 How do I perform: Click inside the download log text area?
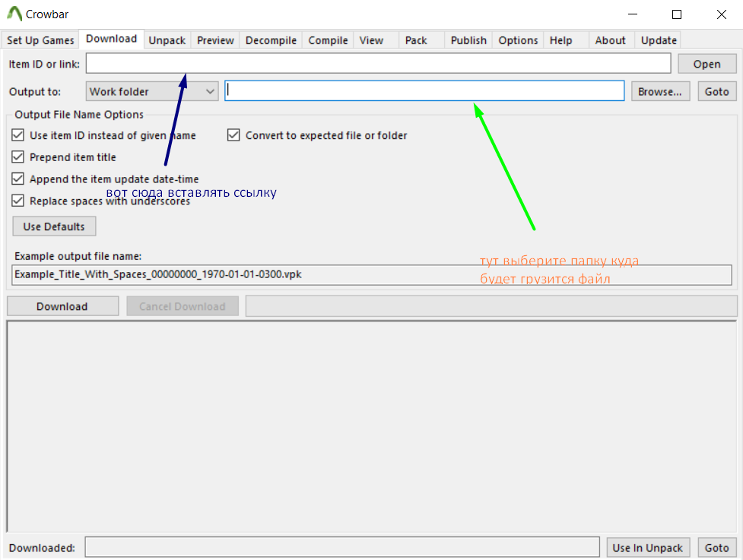pyautogui.click(x=371, y=426)
